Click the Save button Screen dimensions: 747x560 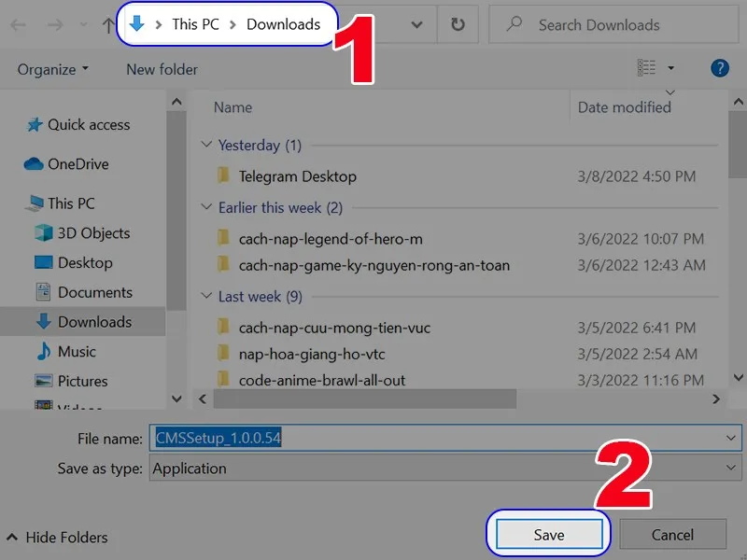(x=548, y=534)
